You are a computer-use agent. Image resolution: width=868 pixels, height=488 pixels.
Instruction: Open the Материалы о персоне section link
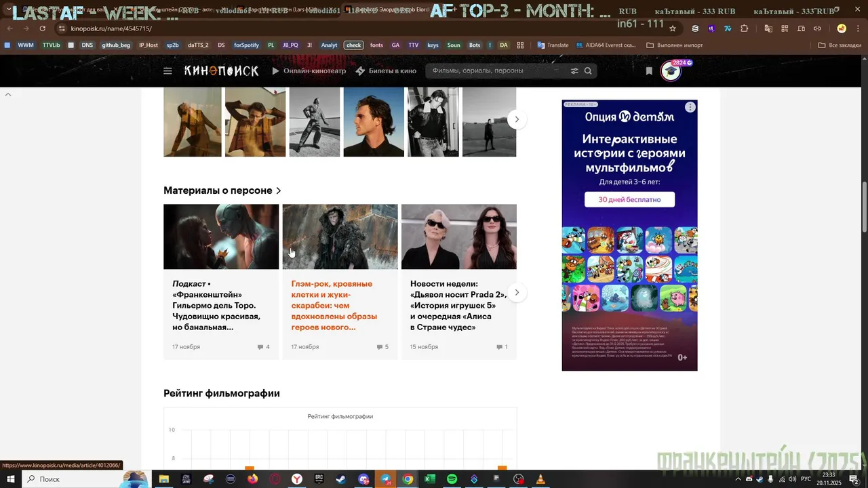[x=222, y=190]
